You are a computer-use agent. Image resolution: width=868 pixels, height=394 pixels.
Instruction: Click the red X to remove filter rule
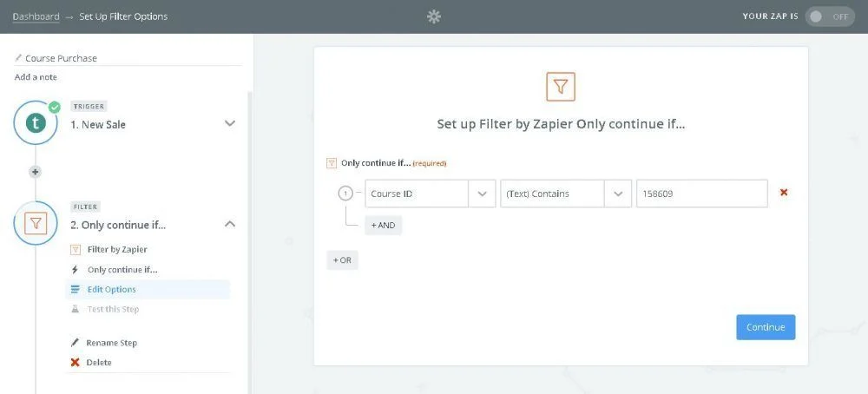(784, 193)
